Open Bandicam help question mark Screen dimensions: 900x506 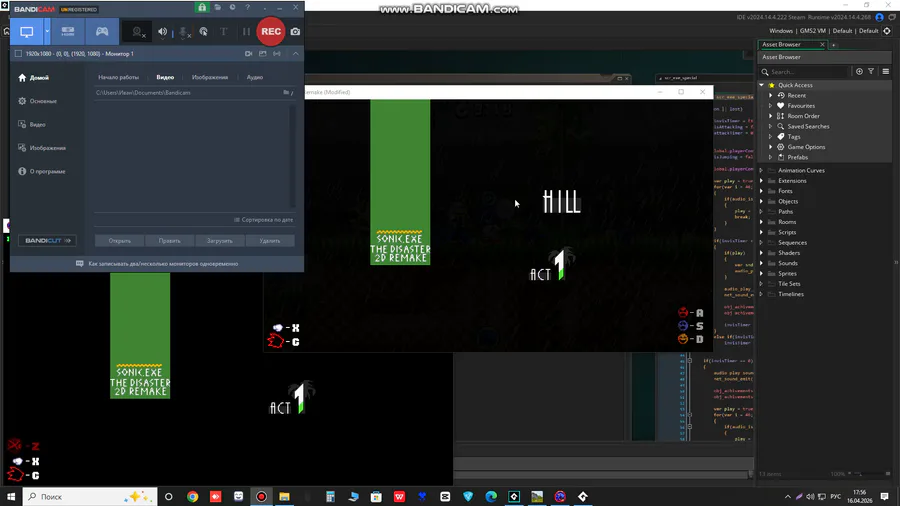247,7
